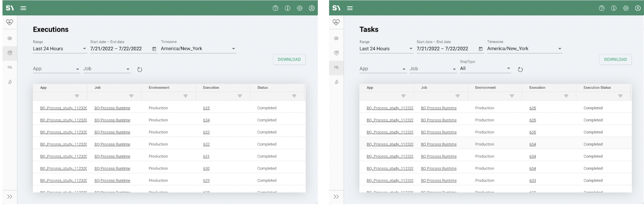Download the Executions list

point(289,60)
